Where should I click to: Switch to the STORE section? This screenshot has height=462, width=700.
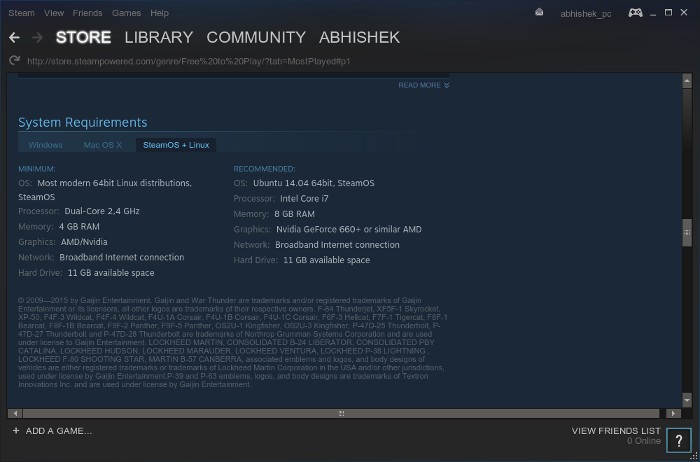point(83,37)
